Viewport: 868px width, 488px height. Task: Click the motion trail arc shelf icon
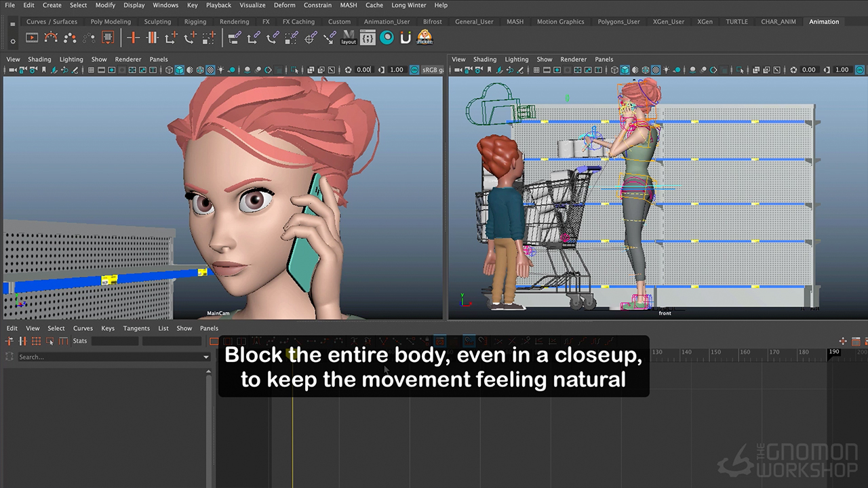pyautogui.click(x=51, y=38)
